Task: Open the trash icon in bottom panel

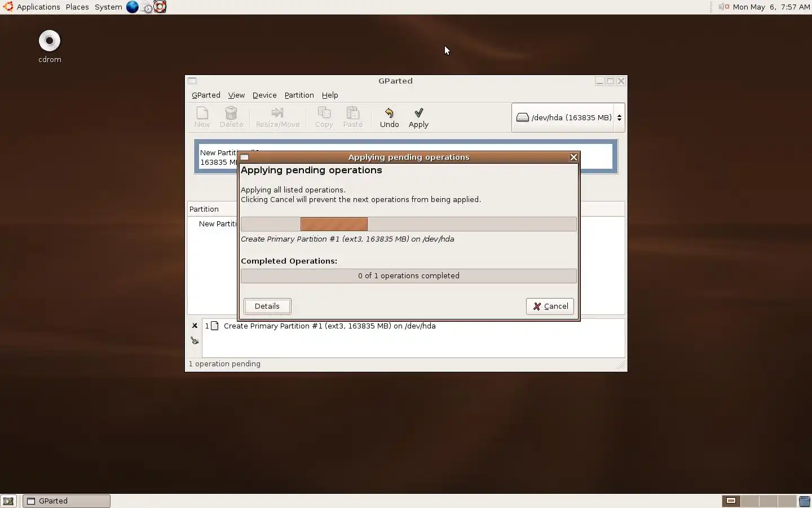Action: [805, 501]
